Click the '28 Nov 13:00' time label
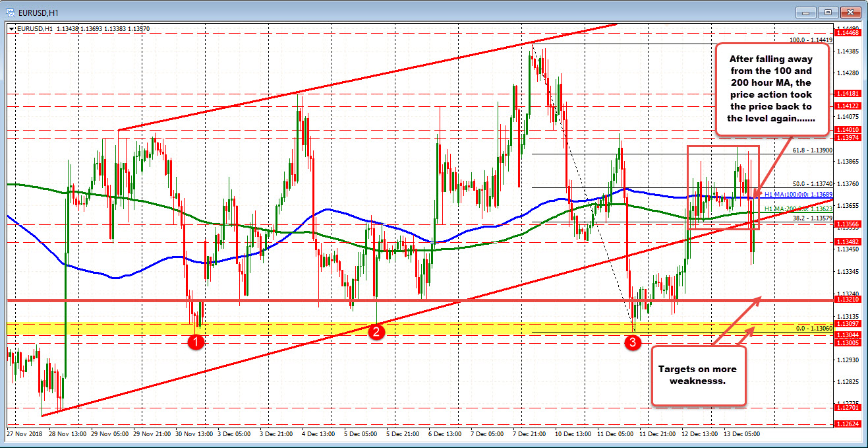This screenshot has height=448, width=868. pyautogui.click(x=68, y=434)
